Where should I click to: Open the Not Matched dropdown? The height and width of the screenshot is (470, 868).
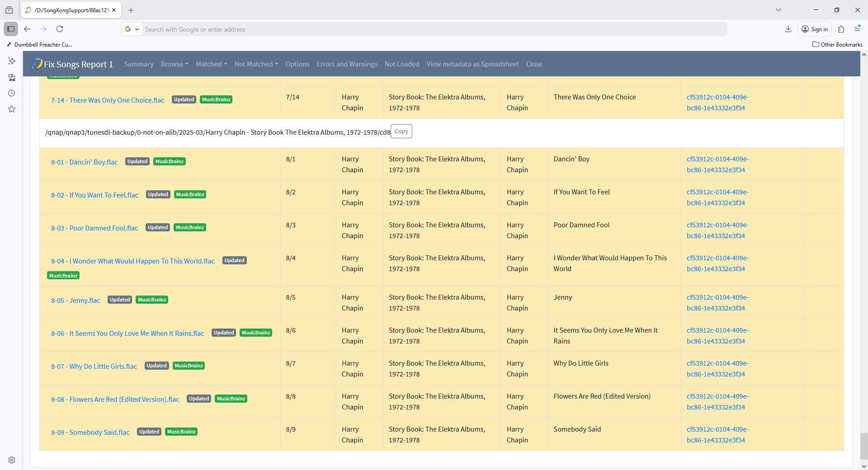(x=256, y=64)
